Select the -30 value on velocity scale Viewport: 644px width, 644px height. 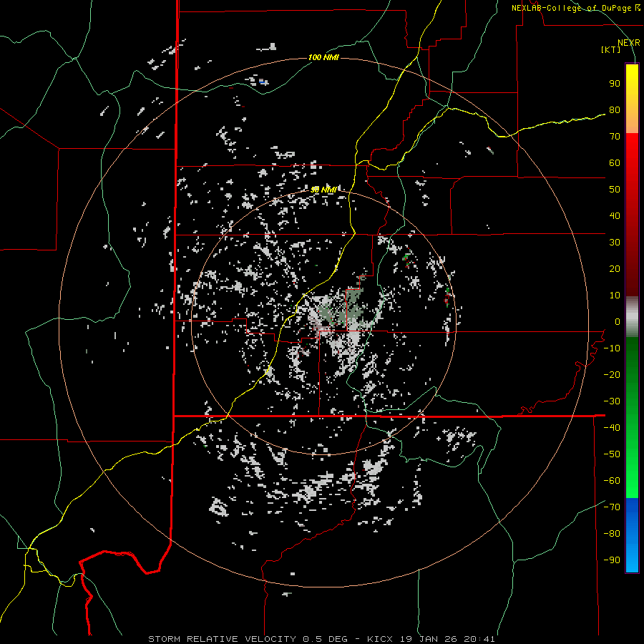(612, 401)
